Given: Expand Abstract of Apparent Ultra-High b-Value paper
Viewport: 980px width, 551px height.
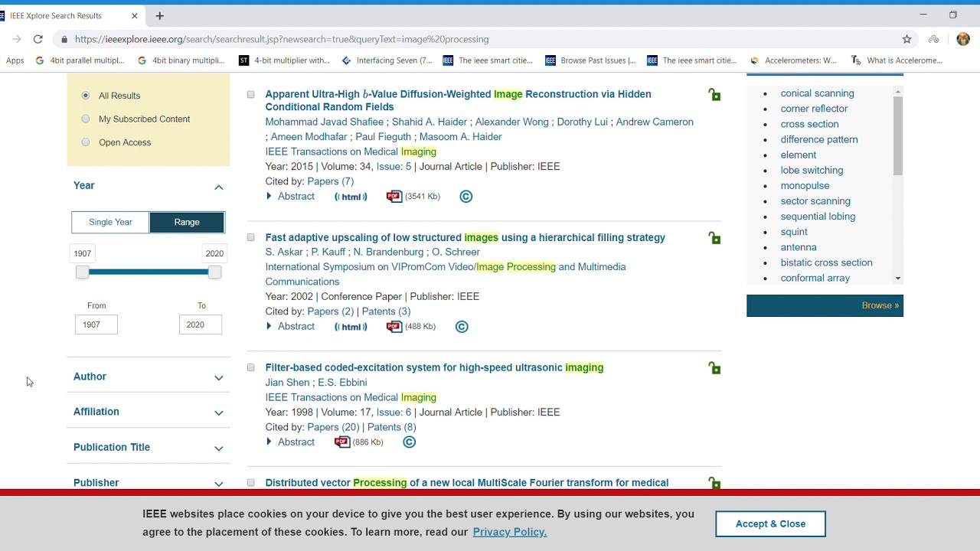Looking at the screenshot, I should click(x=290, y=197).
